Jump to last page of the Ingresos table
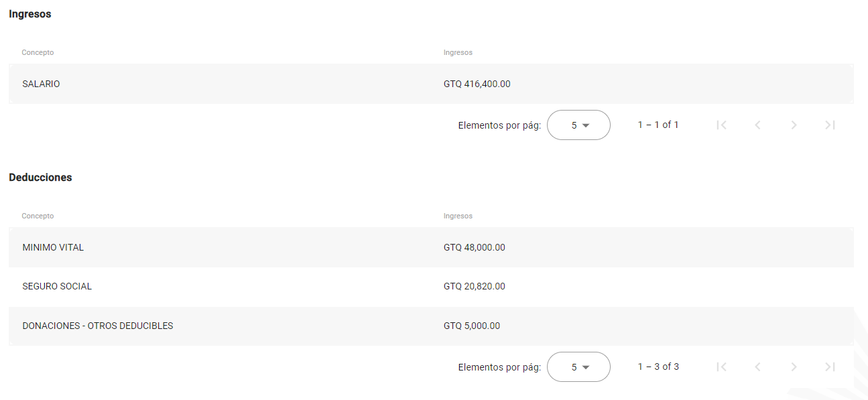The image size is (868, 400). [x=830, y=125]
